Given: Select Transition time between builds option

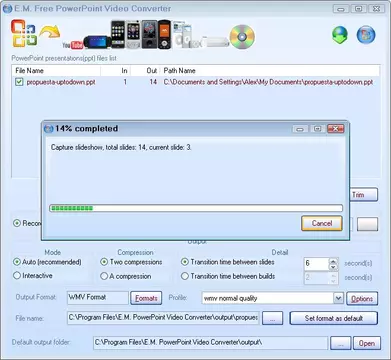Looking at the screenshot, I should pyautogui.click(x=184, y=276).
